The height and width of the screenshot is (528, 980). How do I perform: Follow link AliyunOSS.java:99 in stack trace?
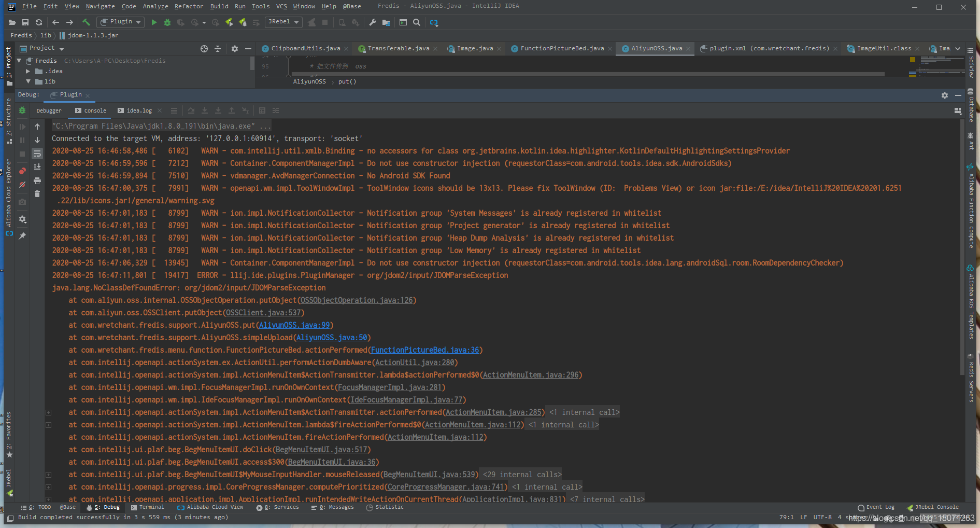click(294, 325)
